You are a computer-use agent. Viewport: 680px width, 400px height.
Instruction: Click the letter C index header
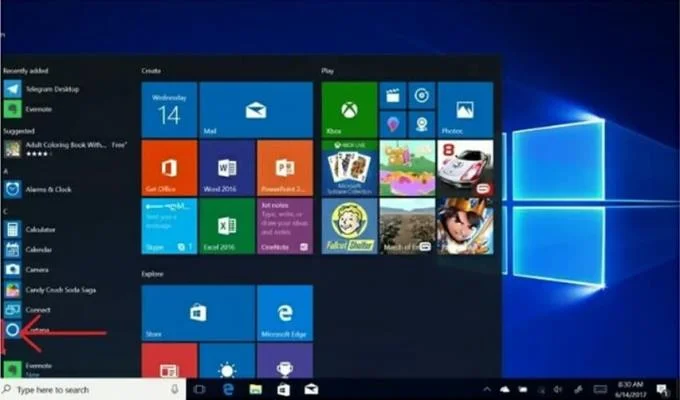point(6,211)
